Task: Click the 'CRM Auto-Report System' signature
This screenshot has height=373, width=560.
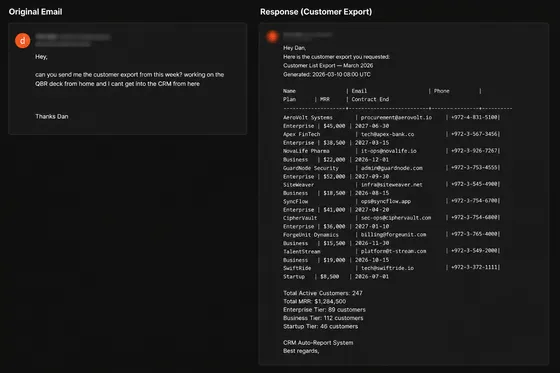Action: pyautogui.click(x=318, y=343)
